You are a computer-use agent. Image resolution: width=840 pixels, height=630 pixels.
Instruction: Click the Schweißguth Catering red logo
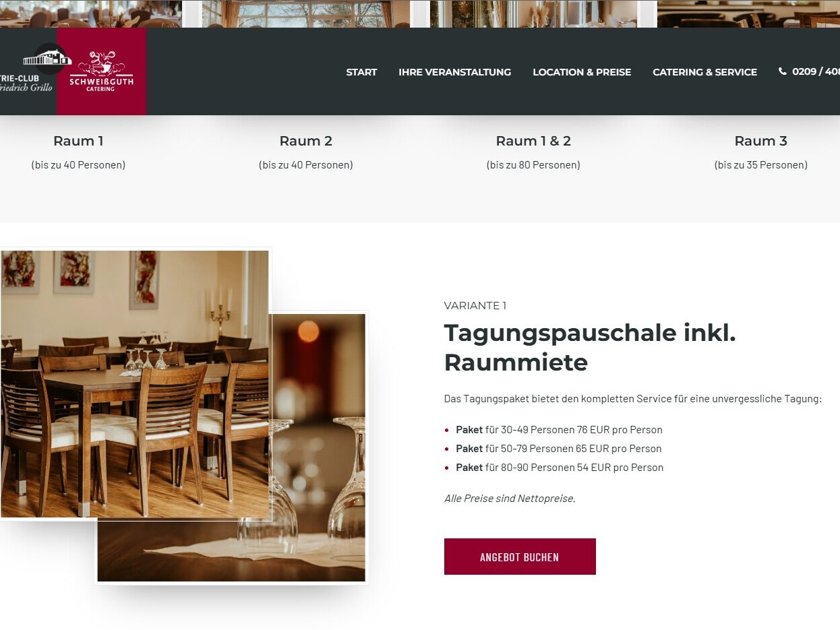point(101,71)
